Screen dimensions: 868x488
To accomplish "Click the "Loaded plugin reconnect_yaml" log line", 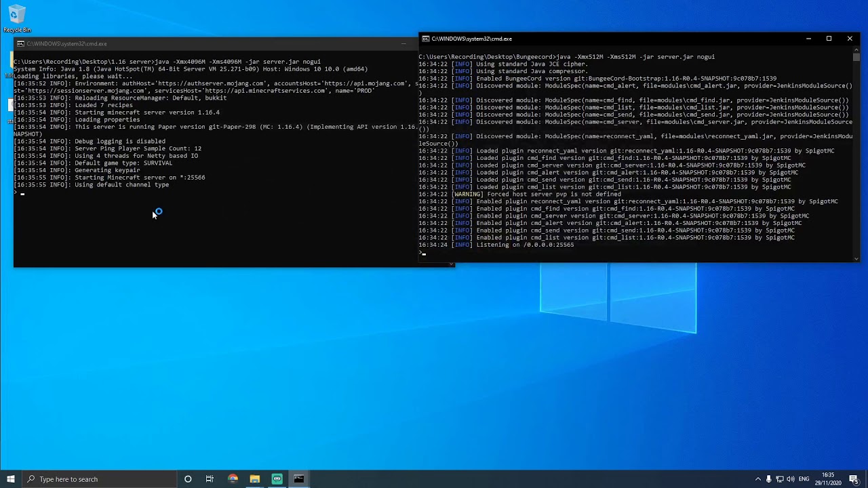I will [626, 151].
